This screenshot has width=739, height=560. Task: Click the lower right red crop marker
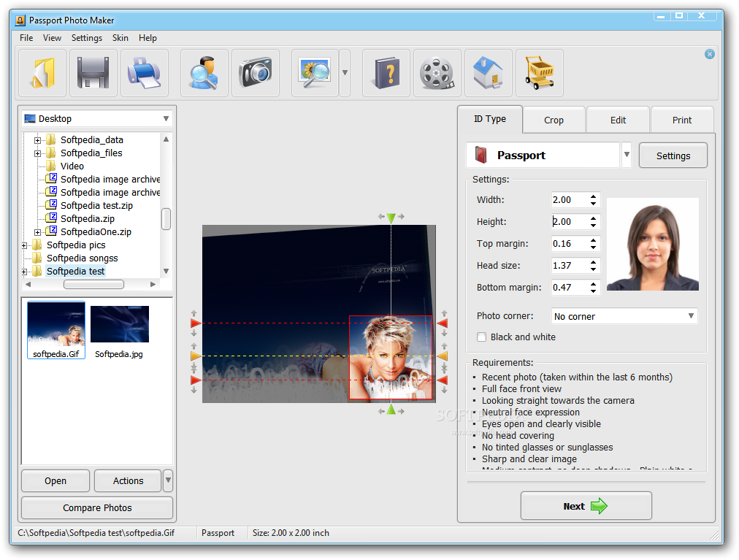[442, 380]
